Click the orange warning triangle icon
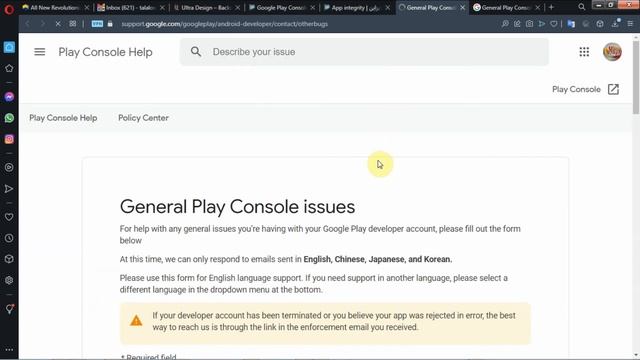Screen dimensions: 640x360 (x=136, y=321)
